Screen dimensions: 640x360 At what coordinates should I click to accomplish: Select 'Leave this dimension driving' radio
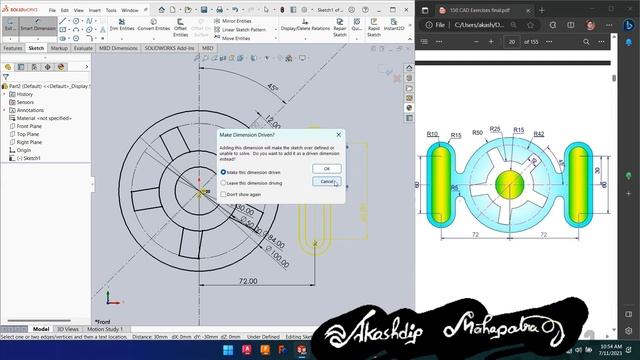point(223,183)
